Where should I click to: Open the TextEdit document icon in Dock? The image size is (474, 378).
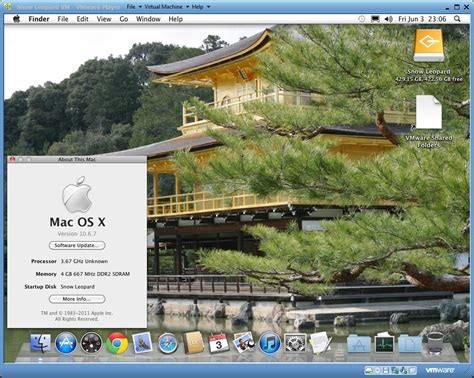[x=321, y=343]
